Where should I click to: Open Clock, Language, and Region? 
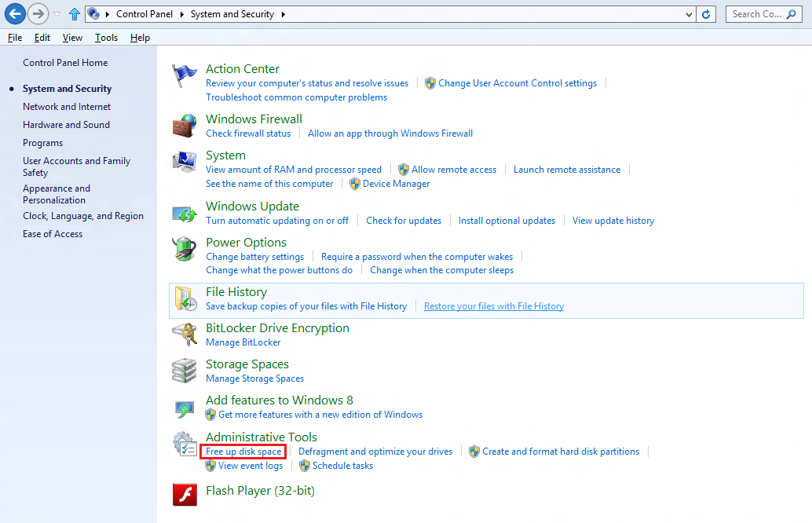click(83, 216)
